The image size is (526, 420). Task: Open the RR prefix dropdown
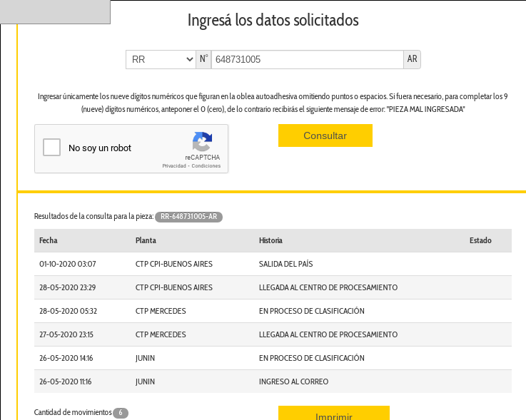pos(161,60)
